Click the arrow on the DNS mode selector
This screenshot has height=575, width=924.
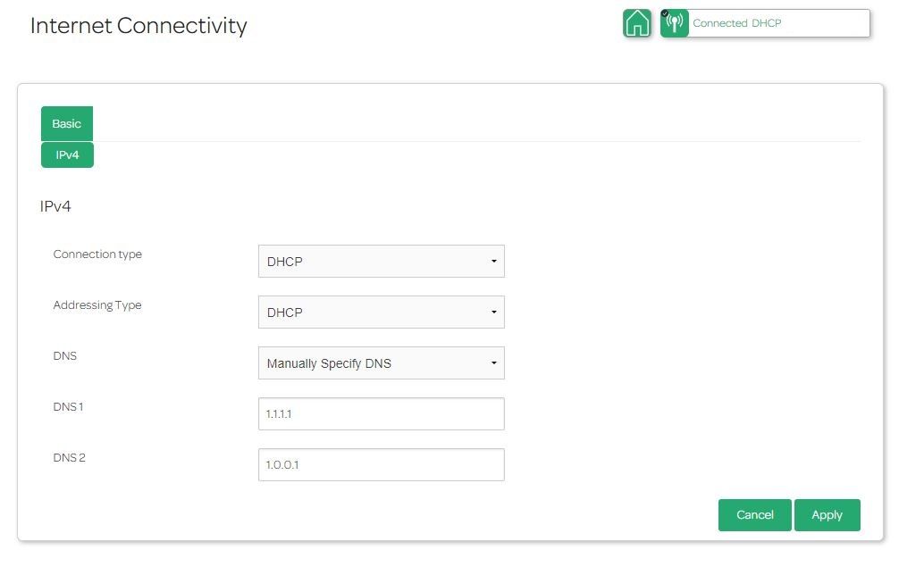pos(493,363)
